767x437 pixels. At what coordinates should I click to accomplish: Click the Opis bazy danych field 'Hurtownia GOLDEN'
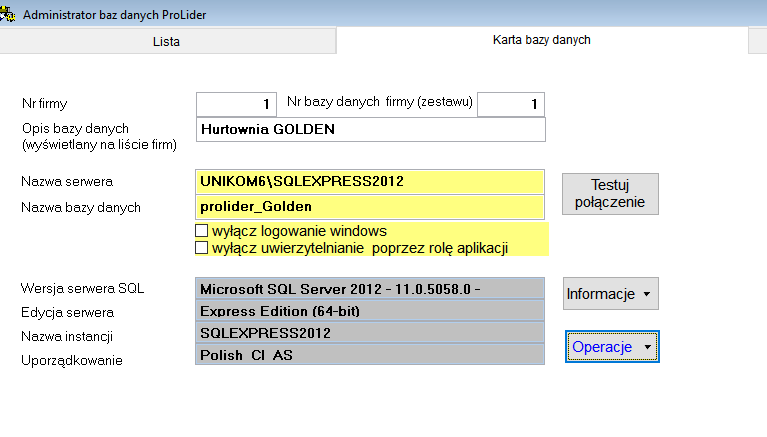click(371, 130)
